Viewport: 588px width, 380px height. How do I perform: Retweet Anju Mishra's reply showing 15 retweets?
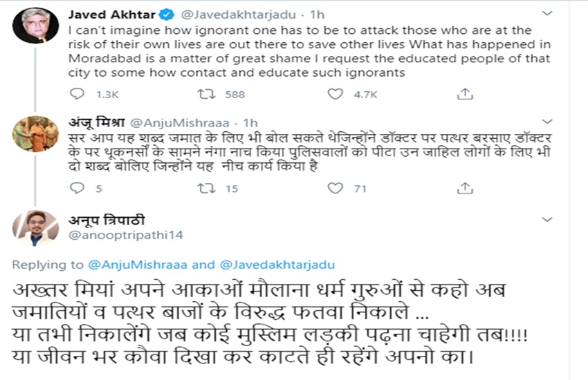pos(205,189)
